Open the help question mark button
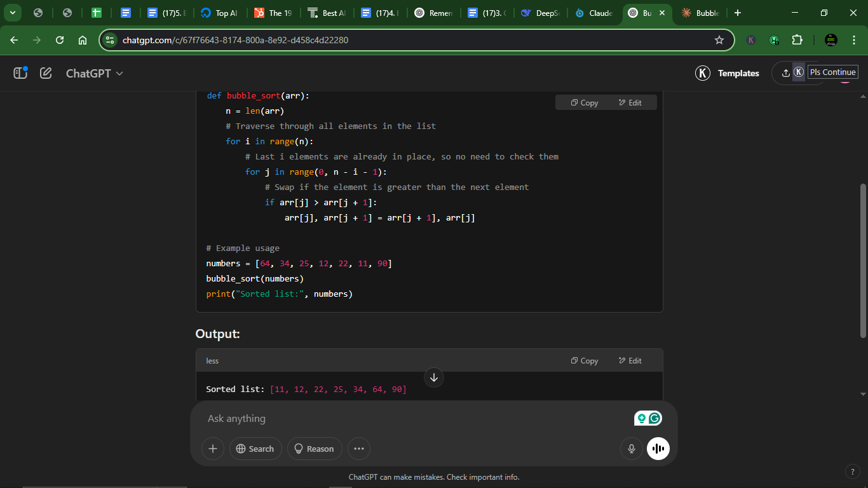Screen dimensions: 868x488 click(x=853, y=471)
